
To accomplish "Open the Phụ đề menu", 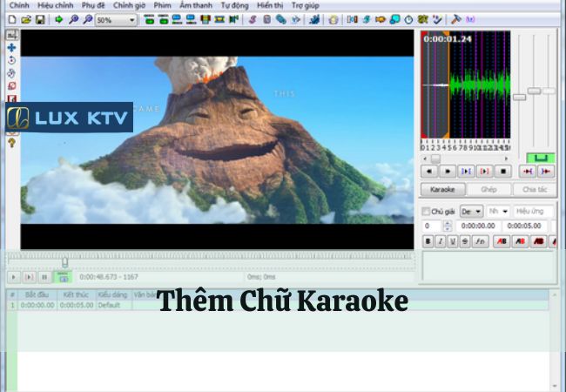I will (x=93, y=5).
